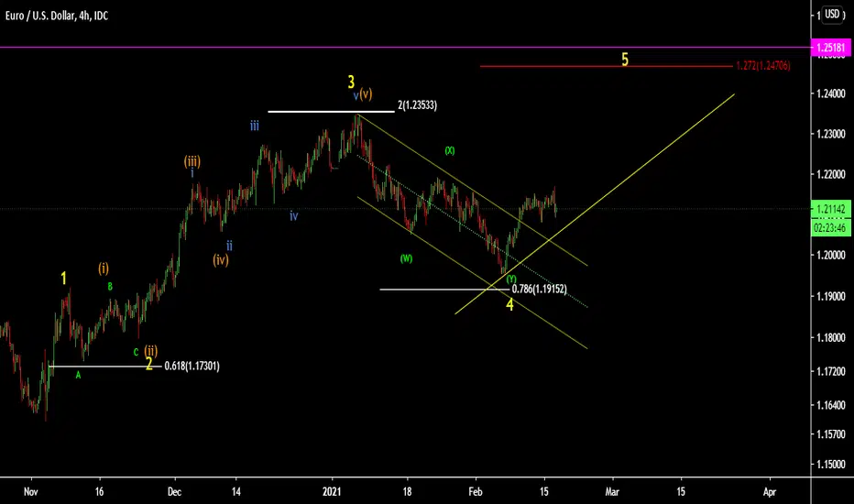
Task: Click the green current price label 1.21142
Action: [831, 209]
